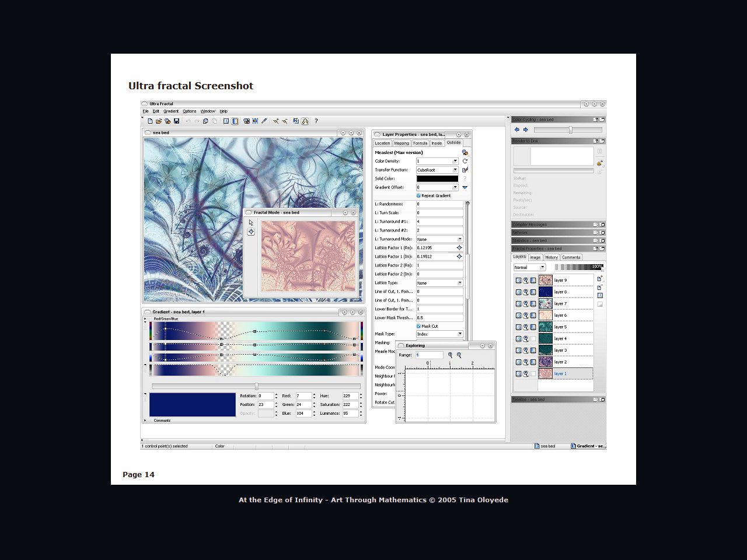Open the Normal merge mode dropdown
The height and width of the screenshot is (560, 747).
(x=542, y=268)
